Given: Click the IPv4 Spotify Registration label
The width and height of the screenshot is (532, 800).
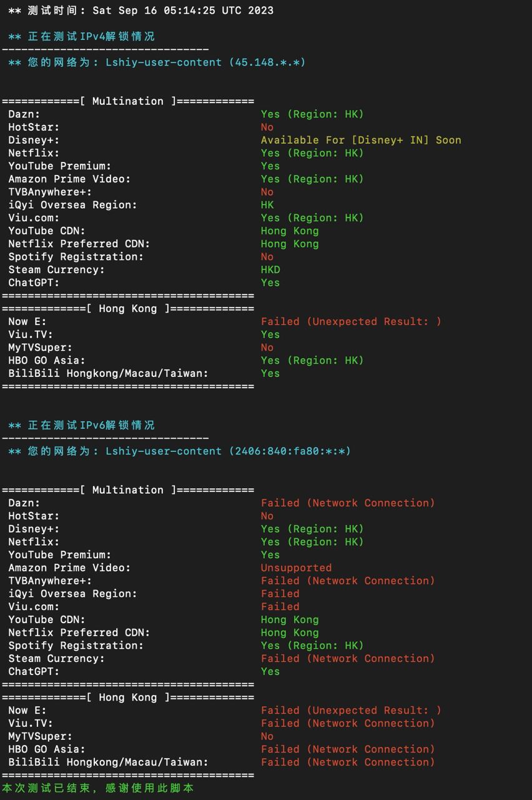Looking at the screenshot, I should coord(76,257).
